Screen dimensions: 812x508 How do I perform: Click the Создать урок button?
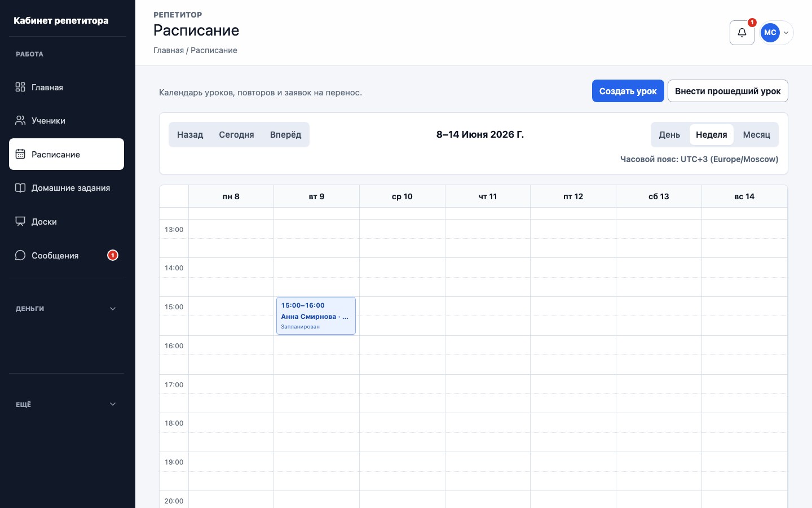click(628, 91)
